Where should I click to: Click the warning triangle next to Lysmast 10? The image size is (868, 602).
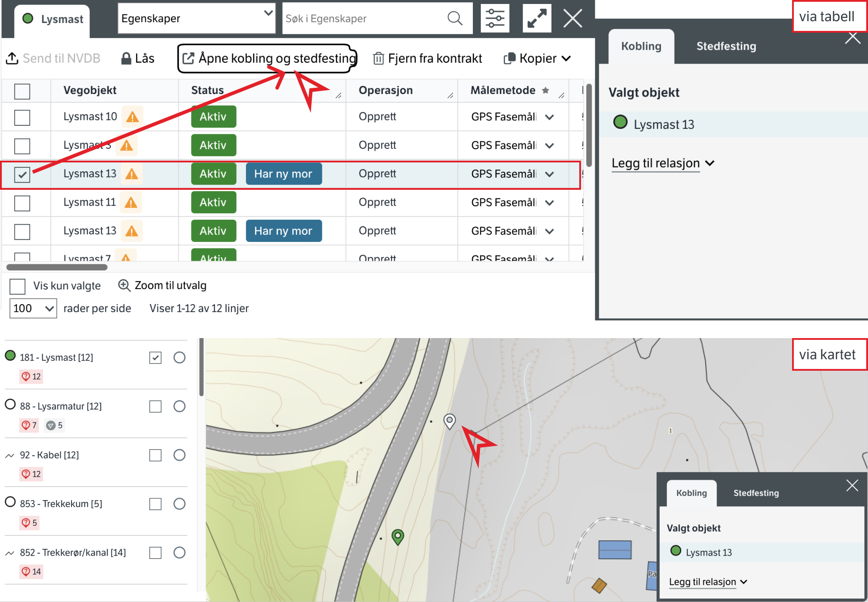pos(132,117)
